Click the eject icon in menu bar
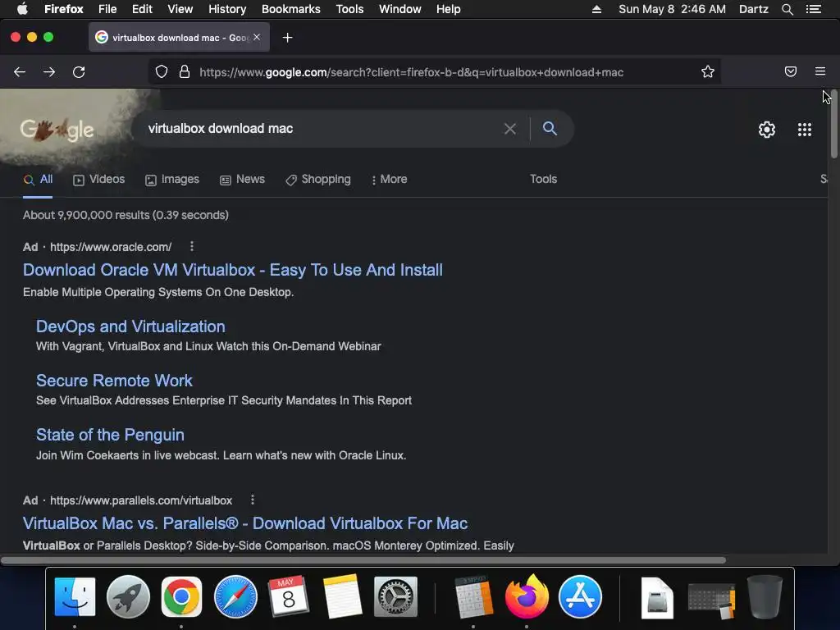Image resolution: width=840 pixels, height=630 pixels. [596, 9]
